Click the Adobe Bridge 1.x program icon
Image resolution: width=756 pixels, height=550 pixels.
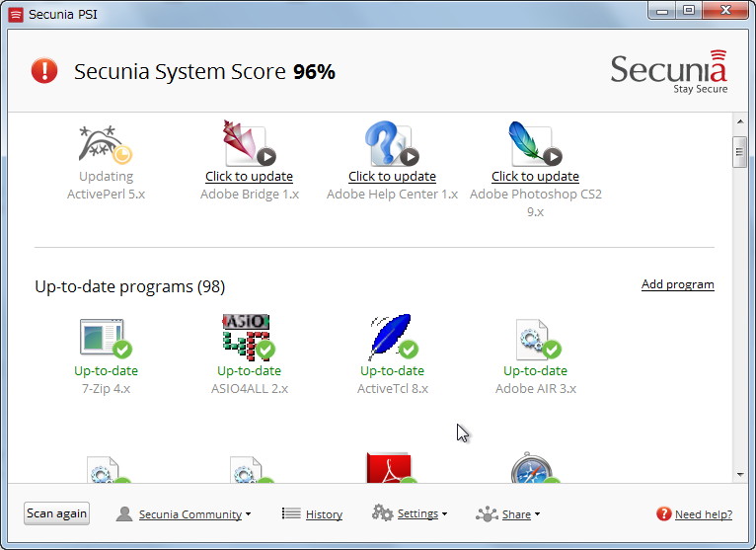pyautogui.click(x=250, y=143)
